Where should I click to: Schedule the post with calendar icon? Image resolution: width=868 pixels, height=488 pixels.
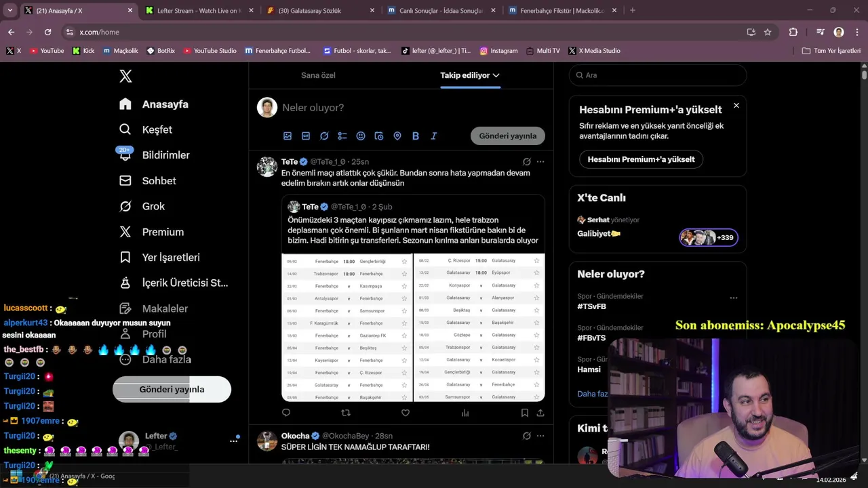(x=379, y=136)
